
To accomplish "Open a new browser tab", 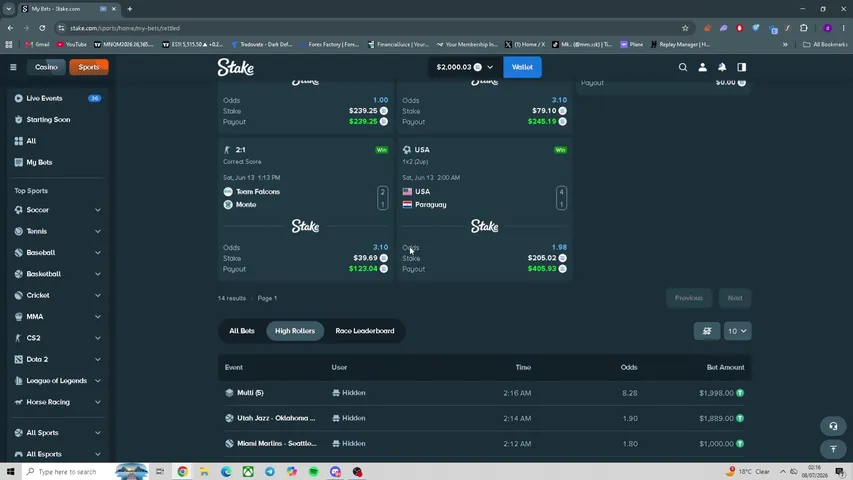I will click(129, 9).
